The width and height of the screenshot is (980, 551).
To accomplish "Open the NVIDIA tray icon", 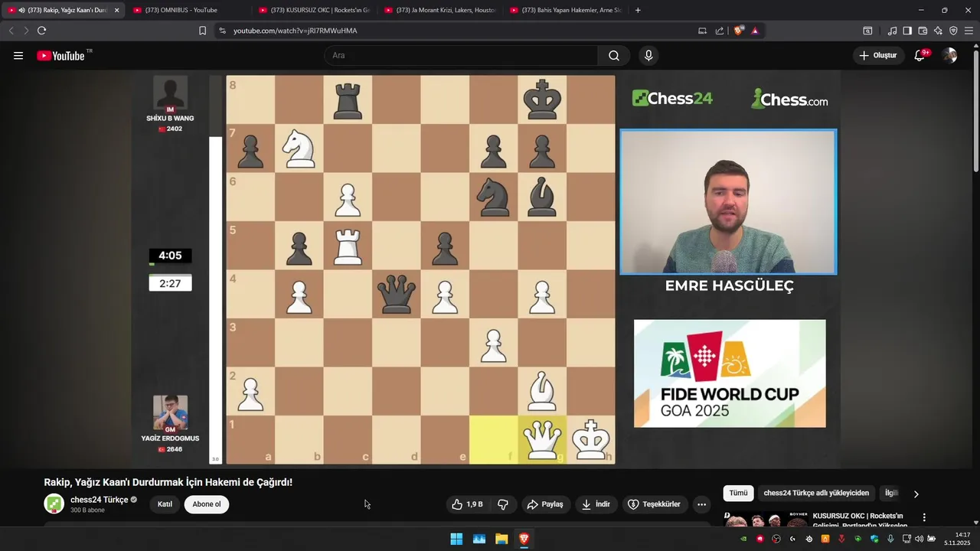I will (x=743, y=539).
